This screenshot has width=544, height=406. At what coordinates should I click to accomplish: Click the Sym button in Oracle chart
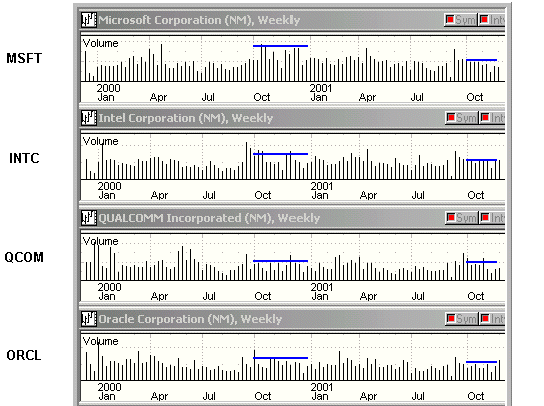pyautogui.click(x=462, y=319)
